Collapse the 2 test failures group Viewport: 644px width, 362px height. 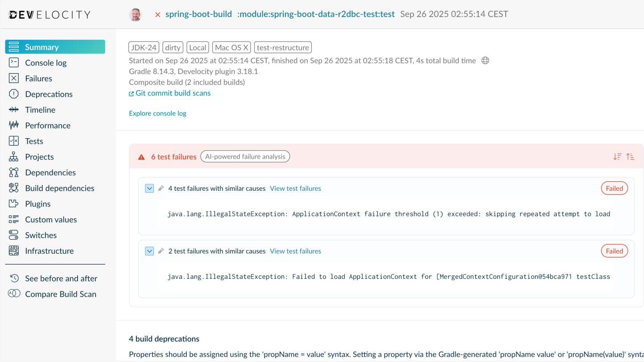[x=149, y=251]
